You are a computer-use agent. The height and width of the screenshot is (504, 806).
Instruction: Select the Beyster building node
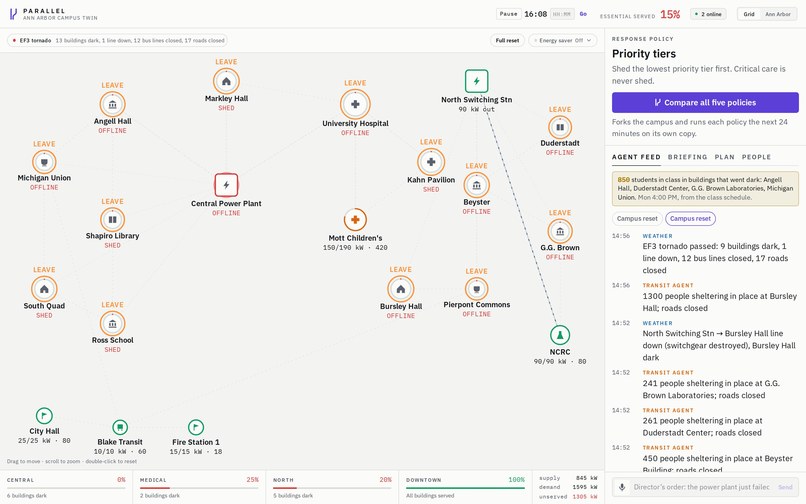[477, 185]
